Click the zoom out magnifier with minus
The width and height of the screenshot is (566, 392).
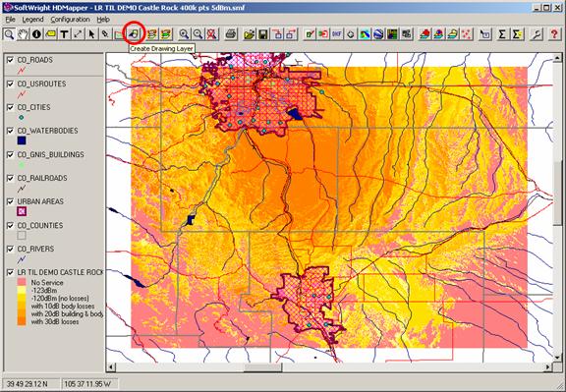[198, 34]
